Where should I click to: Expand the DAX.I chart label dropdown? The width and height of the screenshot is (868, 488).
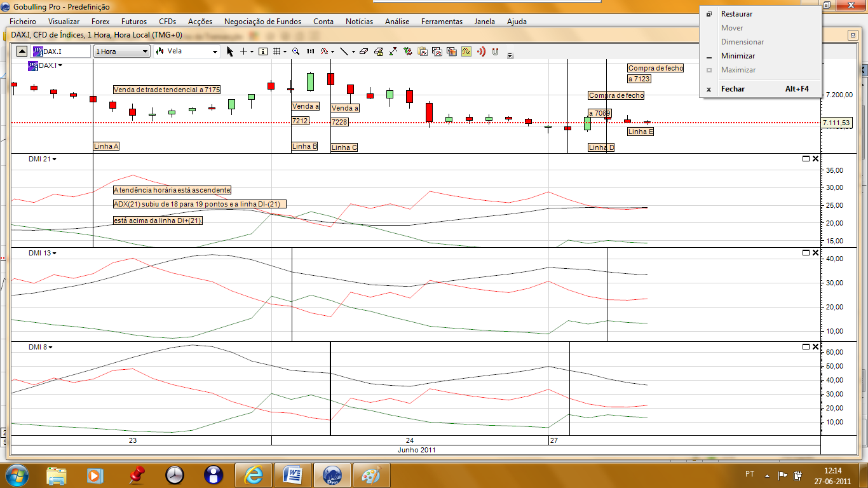(60, 65)
